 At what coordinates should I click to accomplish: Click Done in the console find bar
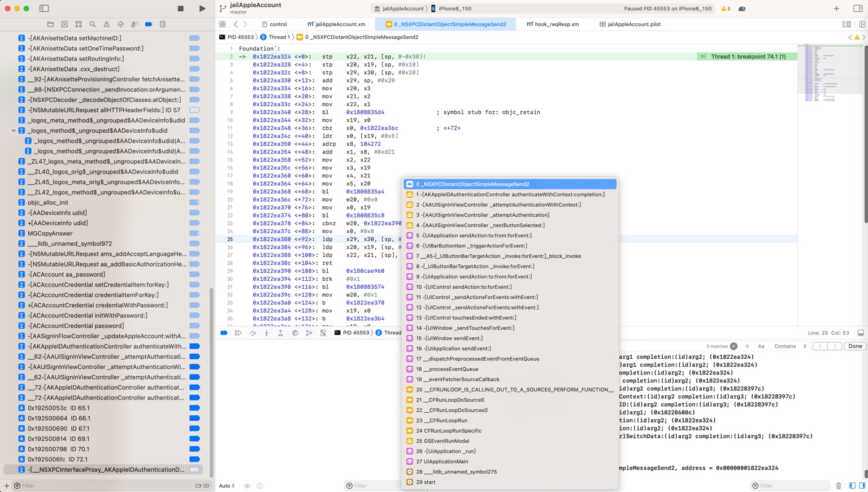coord(855,346)
